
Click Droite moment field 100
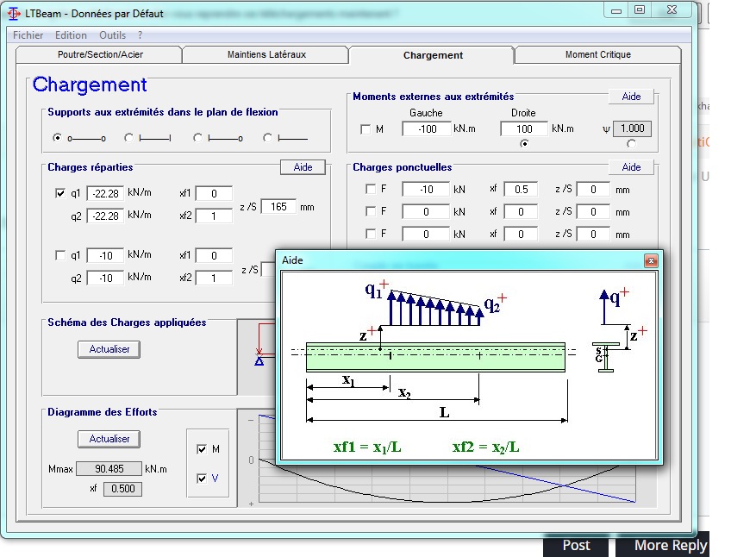[x=524, y=128]
